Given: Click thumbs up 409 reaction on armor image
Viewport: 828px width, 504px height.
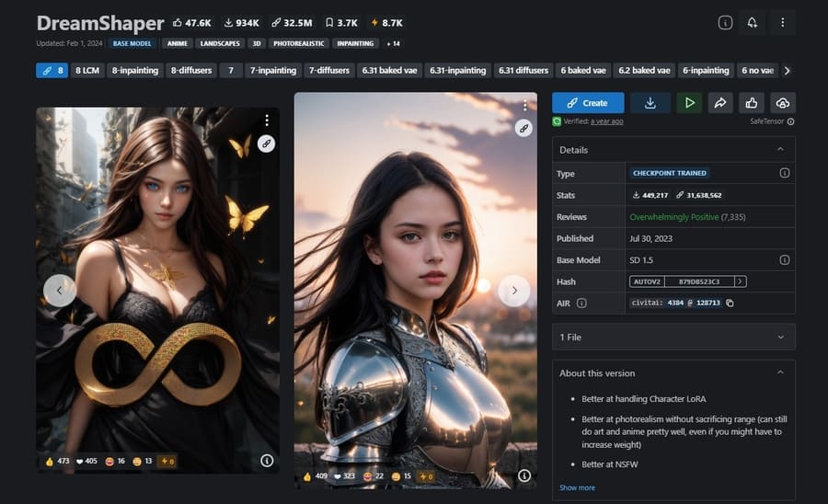Looking at the screenshot, I should [x=316, y=476].
